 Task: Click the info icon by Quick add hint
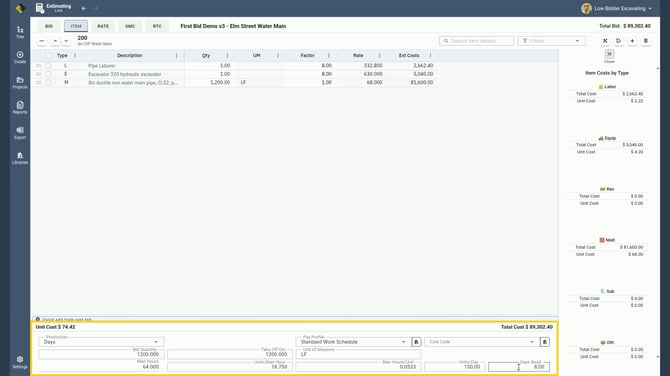[x=38, y=319]
